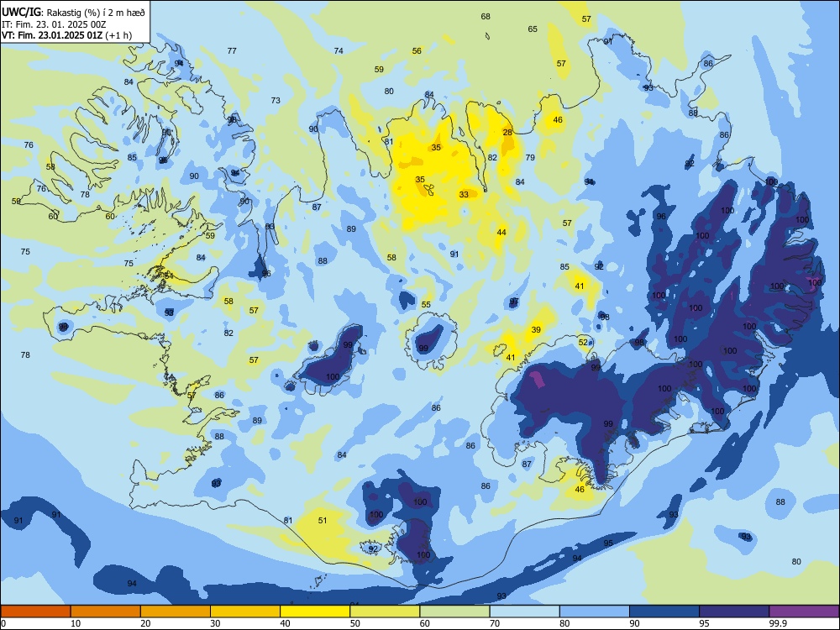This screenshot has height=630, width=840.
Task: Click the 'VT: Fim. 23.01.2025 01Z (+1 h)' line
Action: pos(66,35)
